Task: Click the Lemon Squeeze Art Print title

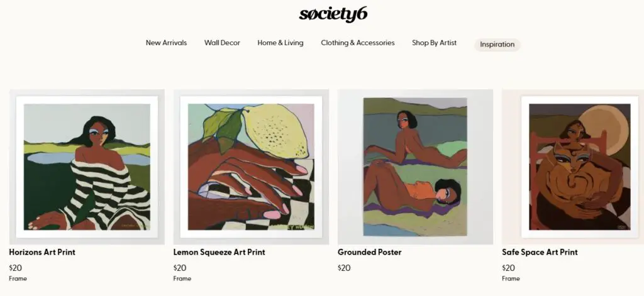Action: click(219, 252)
